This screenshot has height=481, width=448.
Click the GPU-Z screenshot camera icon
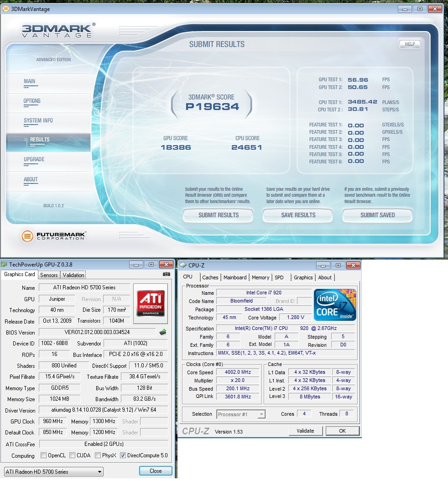pos(166,274)
